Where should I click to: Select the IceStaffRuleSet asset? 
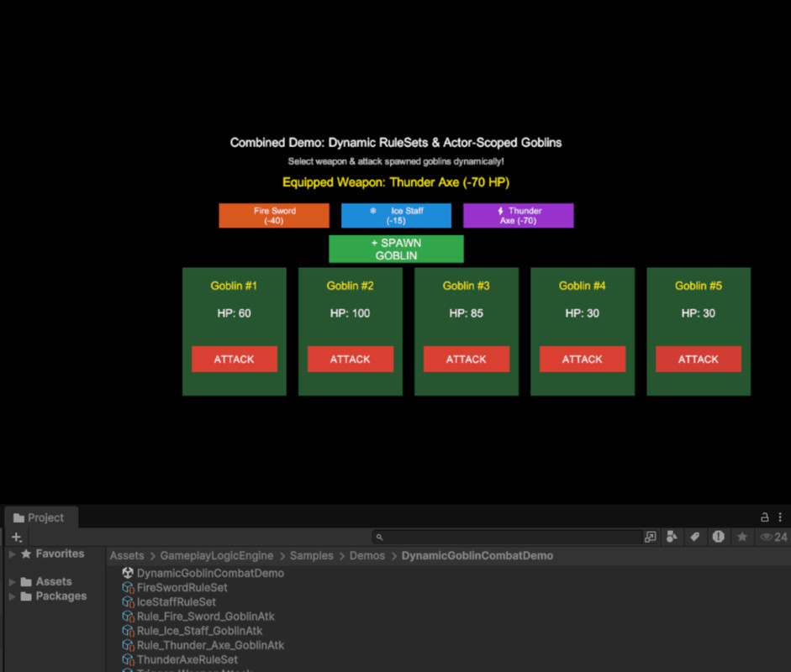[x=176, y=602]
